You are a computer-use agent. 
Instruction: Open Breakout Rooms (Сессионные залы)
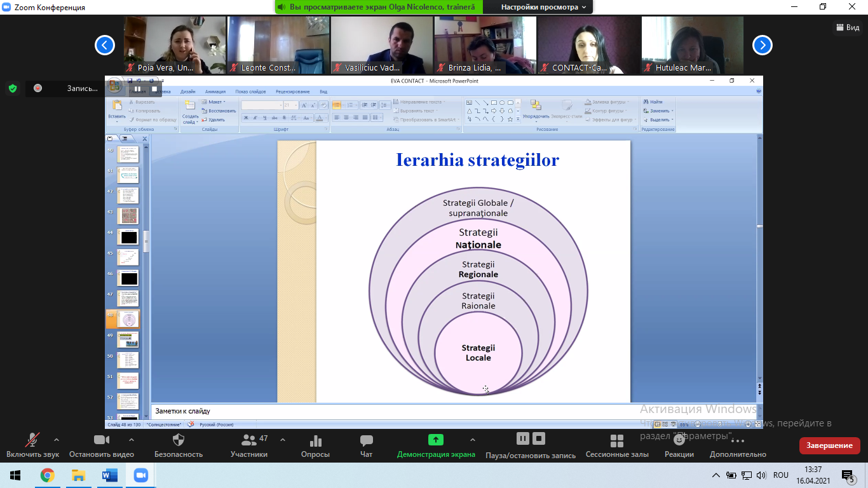tap(616, 441)
